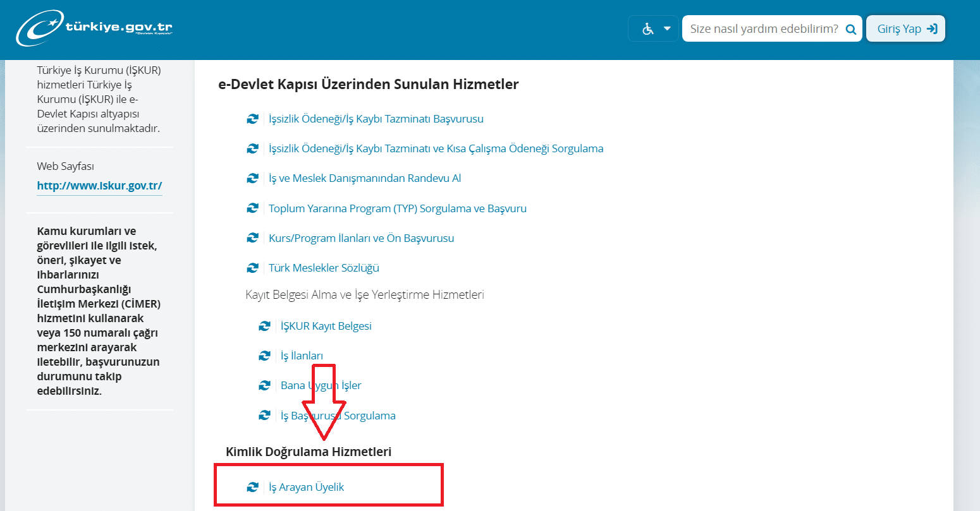This screenshot has width=980, height=511.
Task: Open the İş Başvurusu Sorgulama link
Action: 338,416
